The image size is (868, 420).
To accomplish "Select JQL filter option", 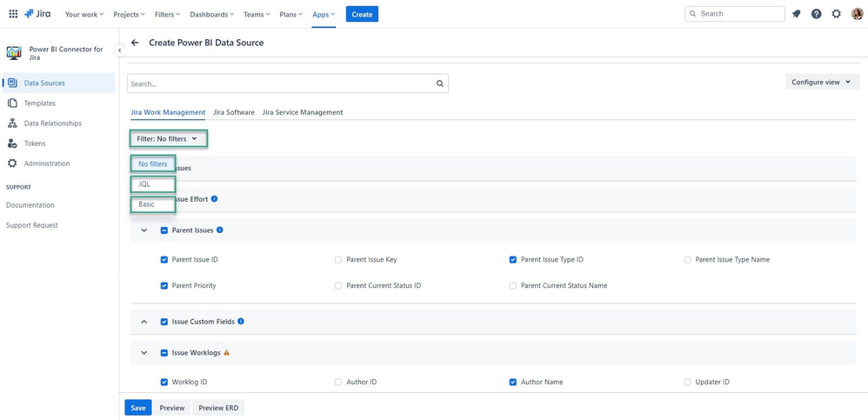I will point(153,184).
